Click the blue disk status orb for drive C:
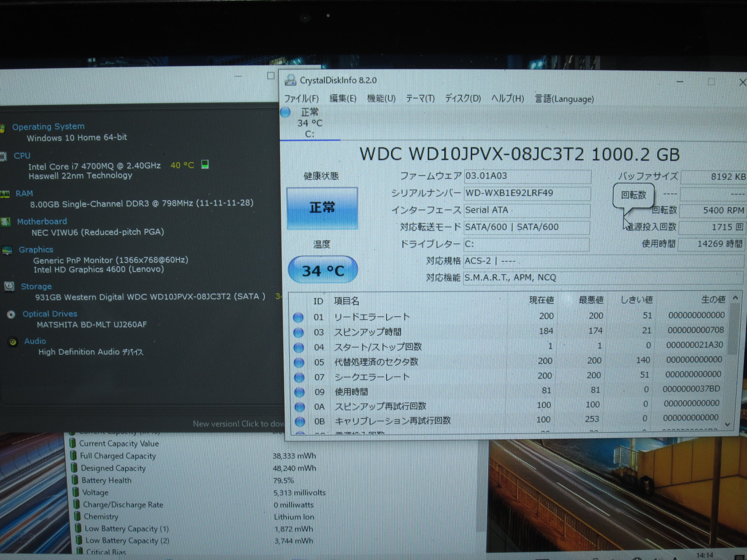The height and width of the screenshot is (560, 747). coord(286,112)
